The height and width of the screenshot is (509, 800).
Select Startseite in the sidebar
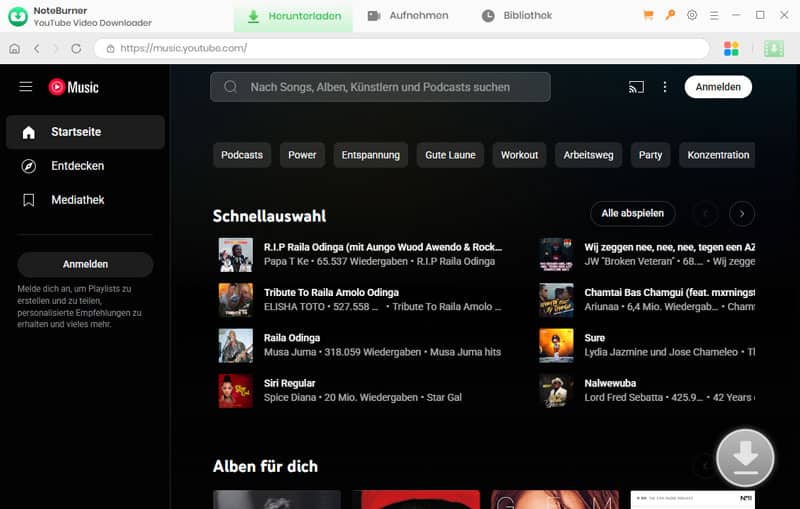86,132
